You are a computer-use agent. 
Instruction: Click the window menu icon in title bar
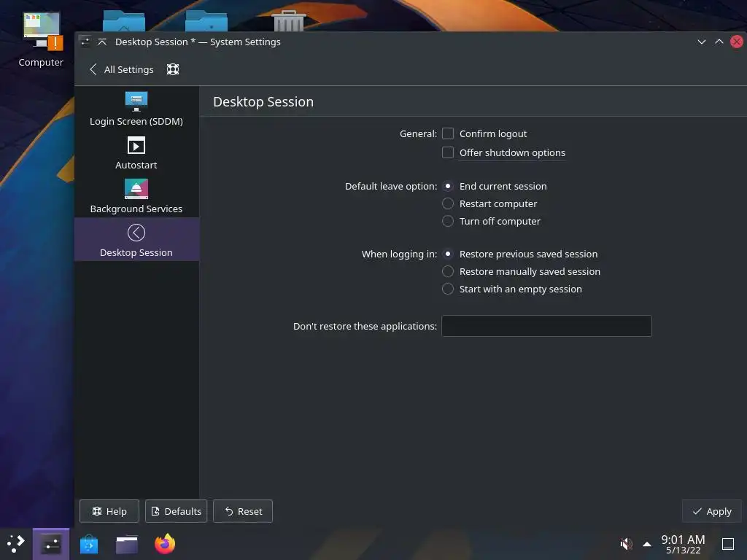tap(85, 42)
